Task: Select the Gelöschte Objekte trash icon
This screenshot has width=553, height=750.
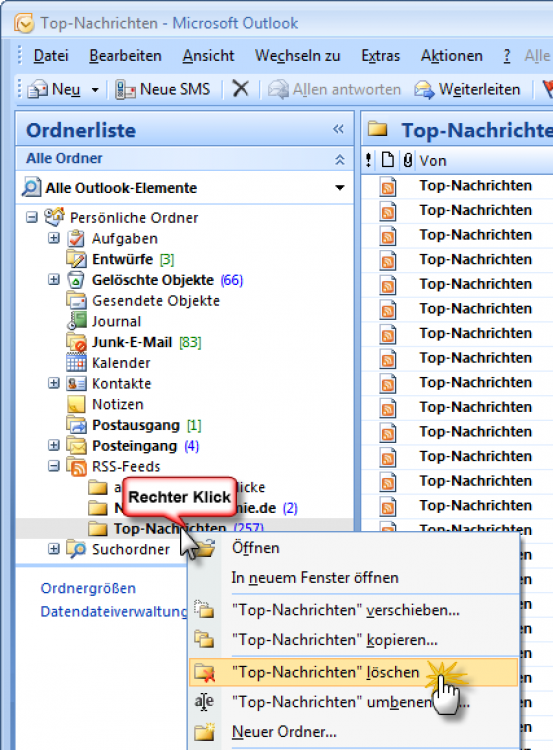Action: coord(76,280)
